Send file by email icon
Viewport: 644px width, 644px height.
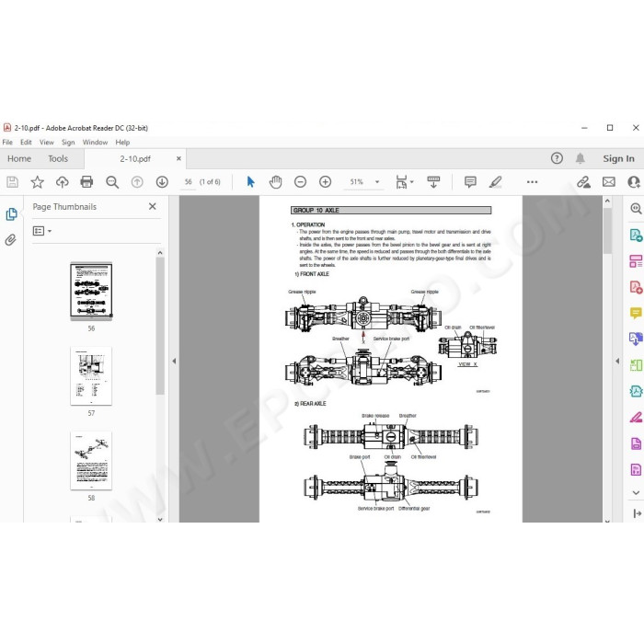coord(609,182)
